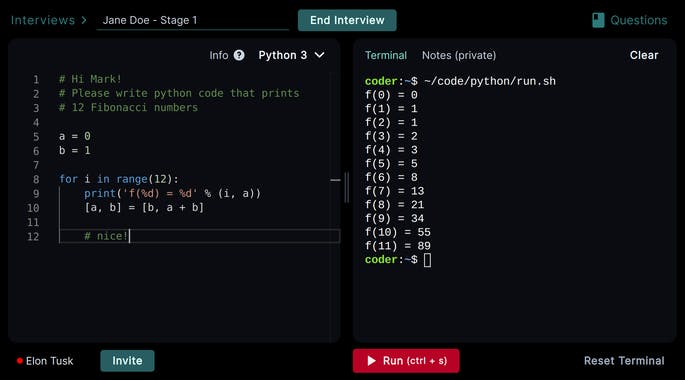
Task: Click terminal output 'f(7) = 13'
Action: pos(394,191)
